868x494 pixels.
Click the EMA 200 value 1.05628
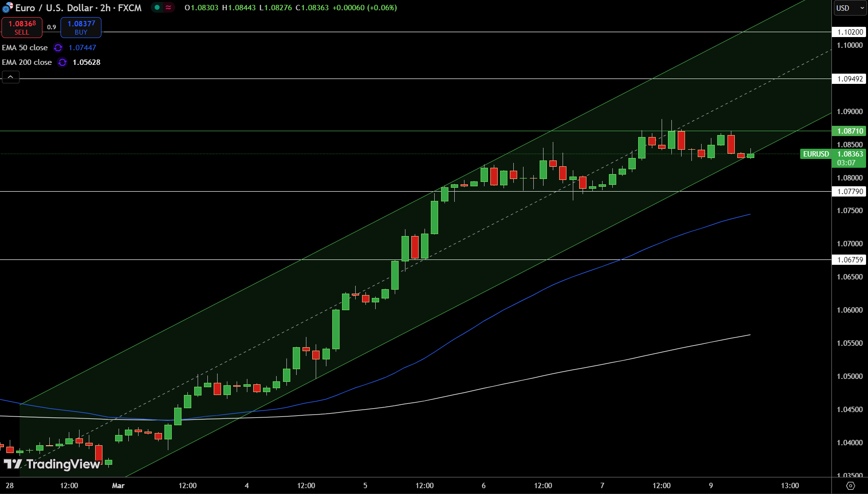(x=86, y=62)
